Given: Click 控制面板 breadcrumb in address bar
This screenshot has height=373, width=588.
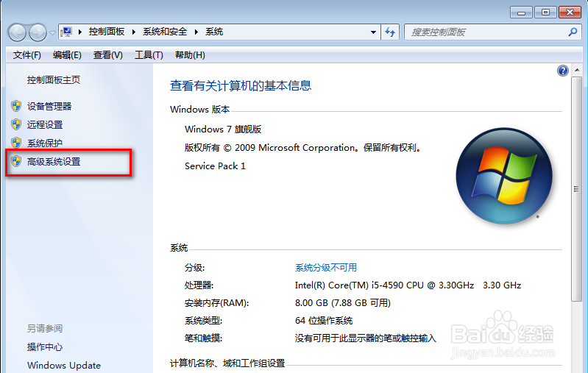Looking at the screenshot, I should [x=107, y=32].
